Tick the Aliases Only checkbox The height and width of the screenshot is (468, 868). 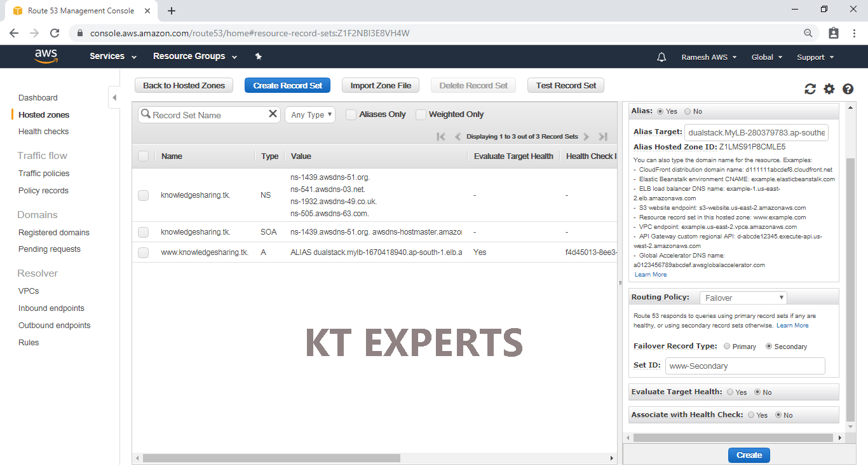click(351, 114)
